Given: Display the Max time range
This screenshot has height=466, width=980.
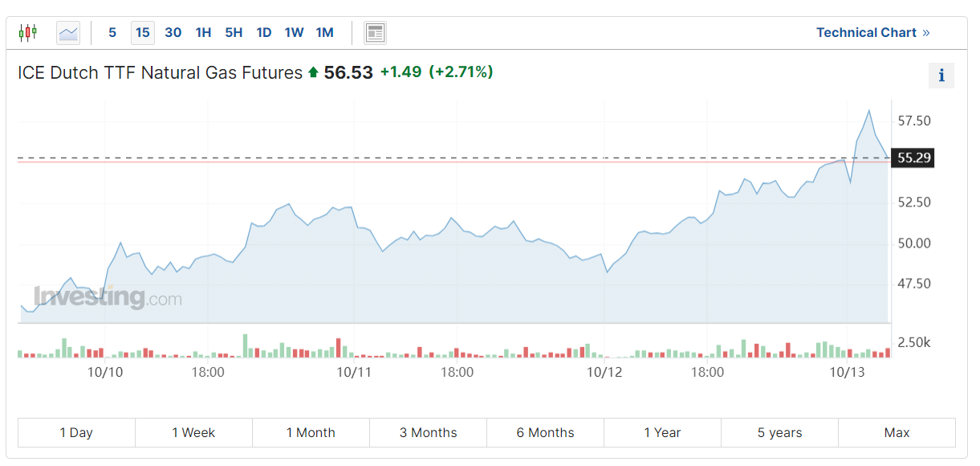Looking at the screenshot, I should coord(897,432).
